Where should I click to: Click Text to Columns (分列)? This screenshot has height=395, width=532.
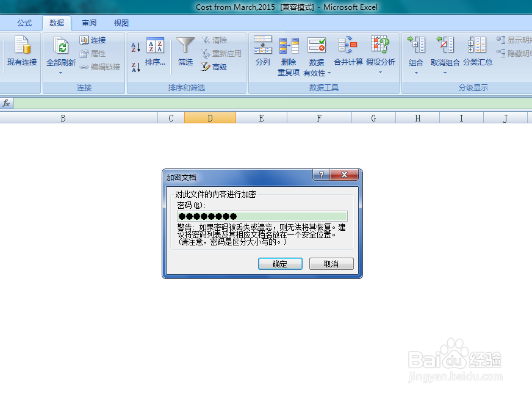point(263,51)
